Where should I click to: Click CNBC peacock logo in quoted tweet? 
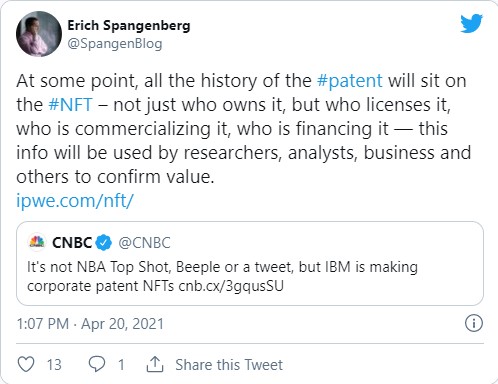[x=37, y=242]
